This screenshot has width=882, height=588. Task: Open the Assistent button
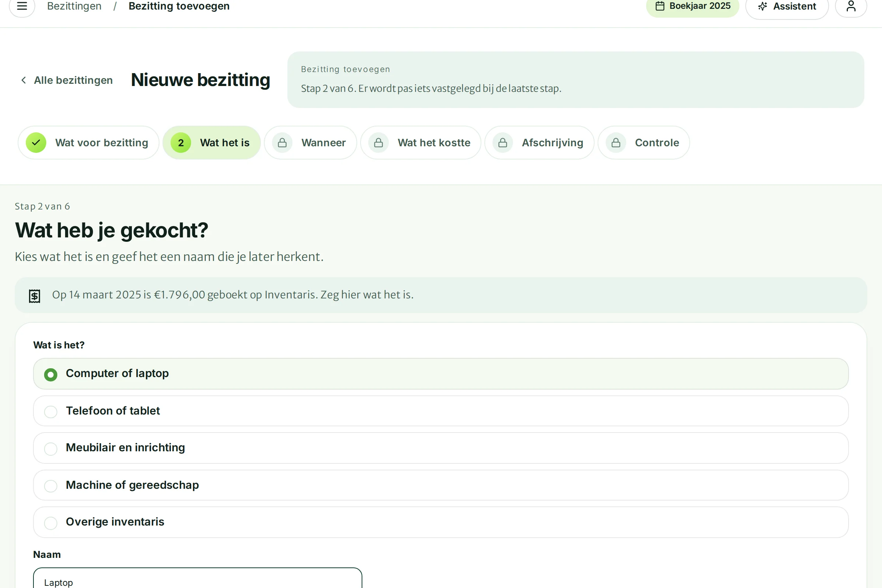(x=787, y=7)
